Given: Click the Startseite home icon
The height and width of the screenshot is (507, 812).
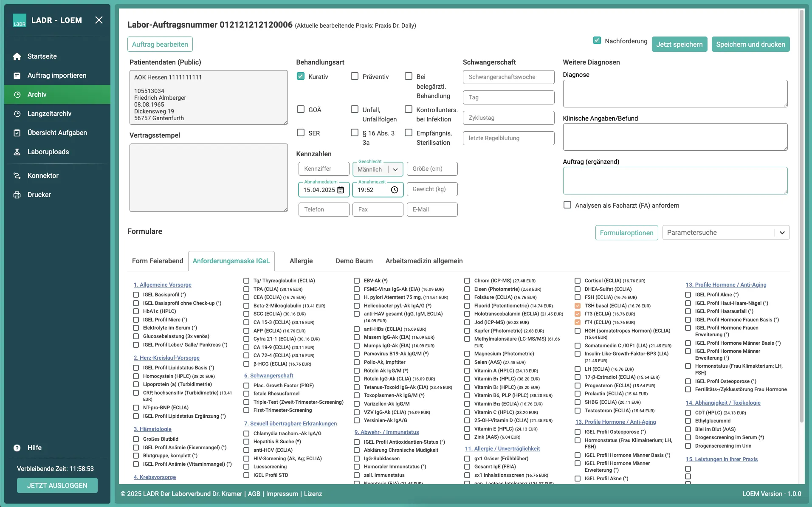Looking at the screenshot, I should (x=17, y=56).
